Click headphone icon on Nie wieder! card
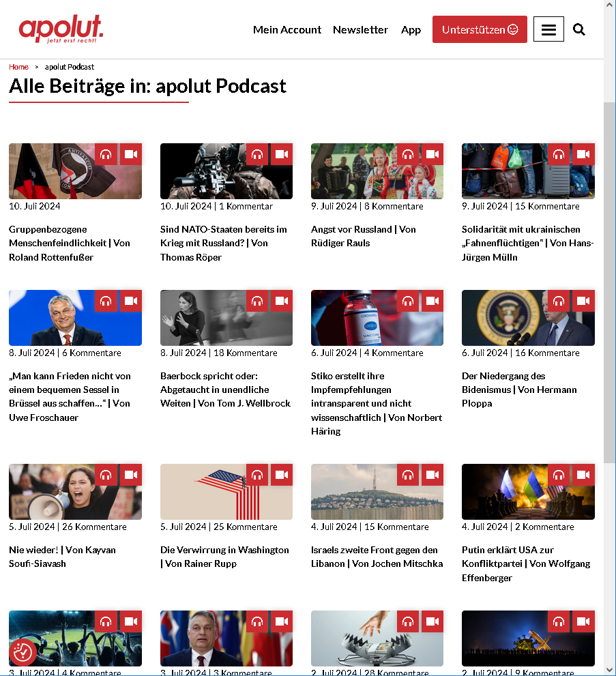Image resolution: width=616 pixels, height=676 pixels. (106, 475)
